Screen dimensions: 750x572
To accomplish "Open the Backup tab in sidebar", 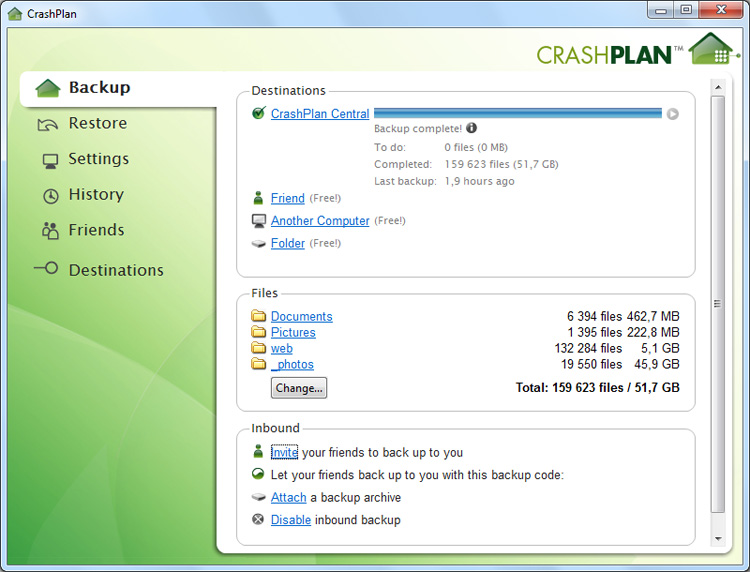I will 120,88.
